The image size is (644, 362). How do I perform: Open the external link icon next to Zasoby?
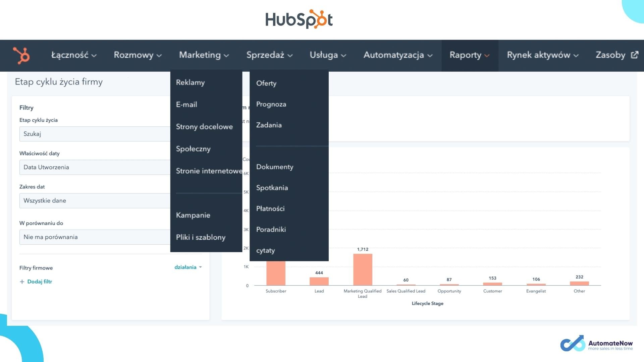tap(634, 55)
